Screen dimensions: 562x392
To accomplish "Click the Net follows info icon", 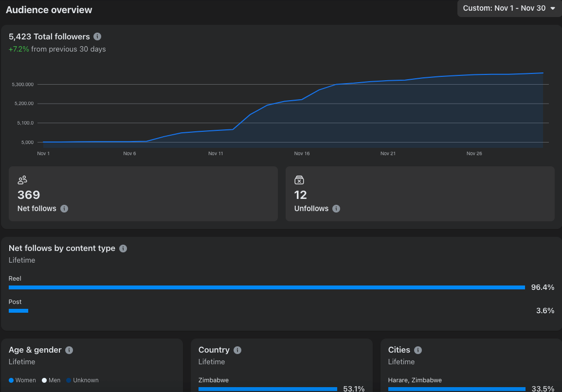I will tap(64, 209).
